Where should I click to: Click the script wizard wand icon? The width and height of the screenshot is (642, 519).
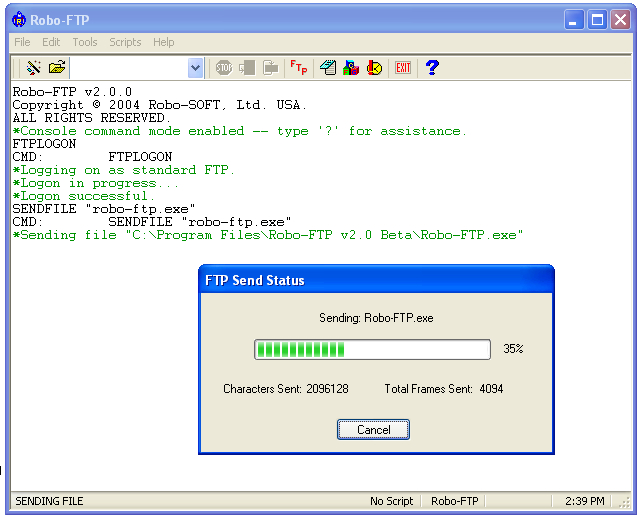click(x=33, y=68)
